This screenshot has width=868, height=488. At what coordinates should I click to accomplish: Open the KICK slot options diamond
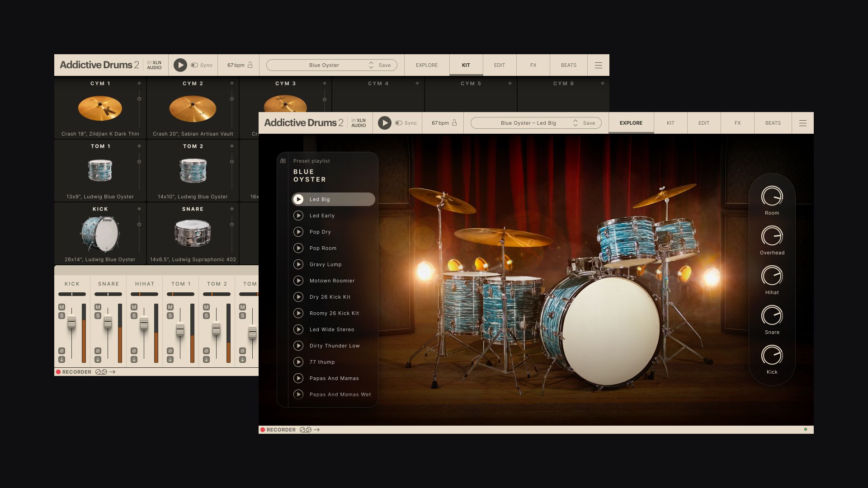139,209
